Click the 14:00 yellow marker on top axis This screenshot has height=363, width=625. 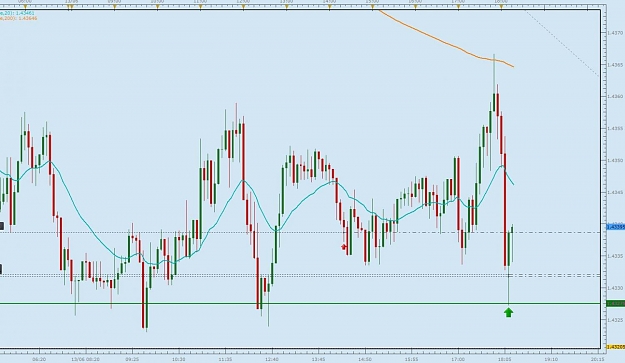click(330, 7)
